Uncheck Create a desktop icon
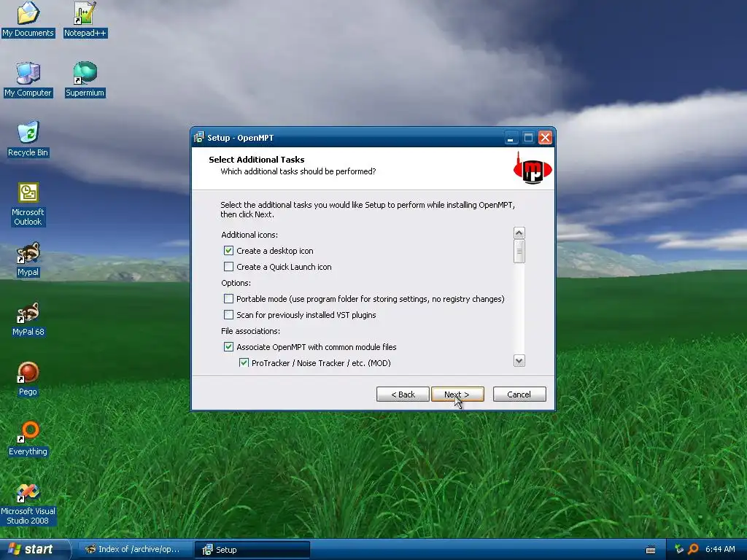 228,251
